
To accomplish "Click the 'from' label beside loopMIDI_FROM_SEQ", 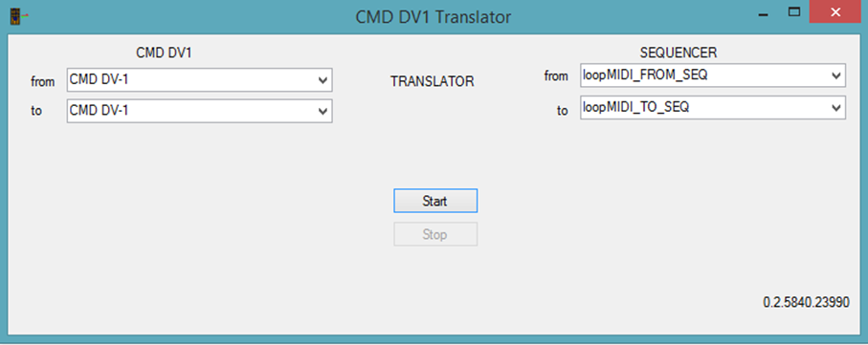I will [x=556, y=76].
